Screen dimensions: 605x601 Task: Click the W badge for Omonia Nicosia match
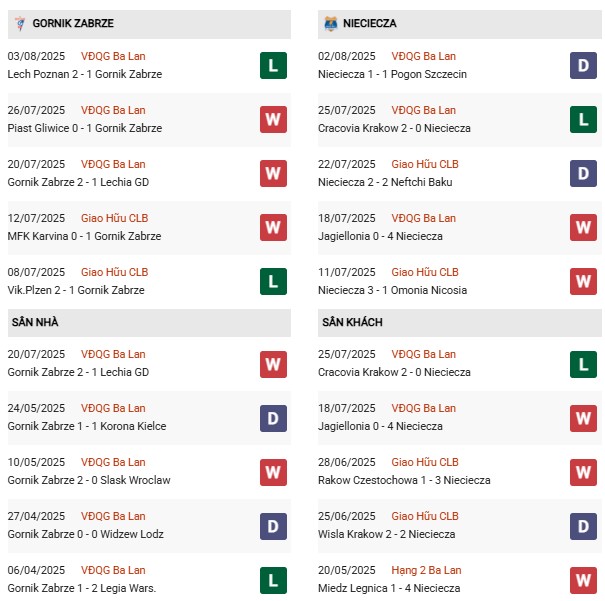(x=584, y=282)
